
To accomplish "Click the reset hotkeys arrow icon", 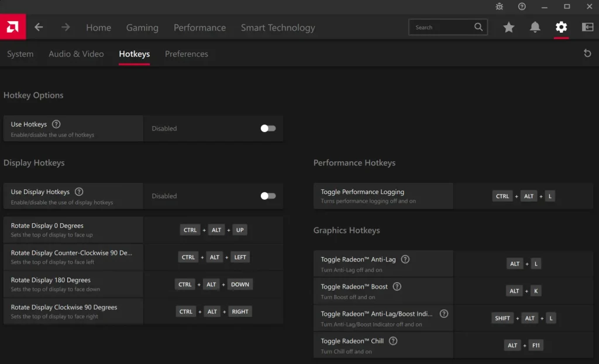I will click(587, 53).
